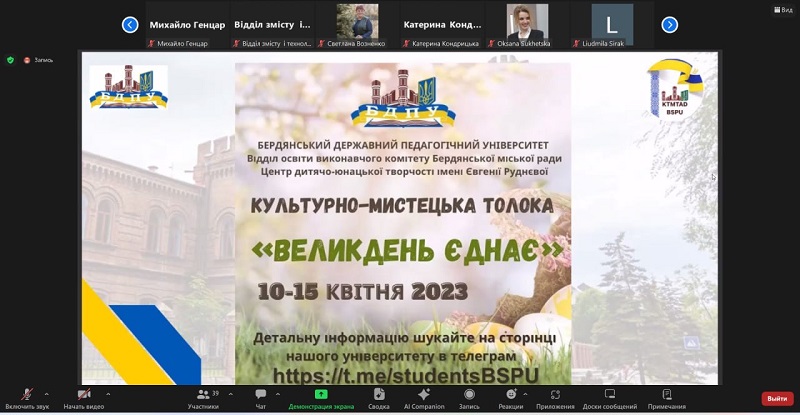Viewport: 800px width, 415px height.
Task: Show next participants with right arrow
Action: point(669,25)
